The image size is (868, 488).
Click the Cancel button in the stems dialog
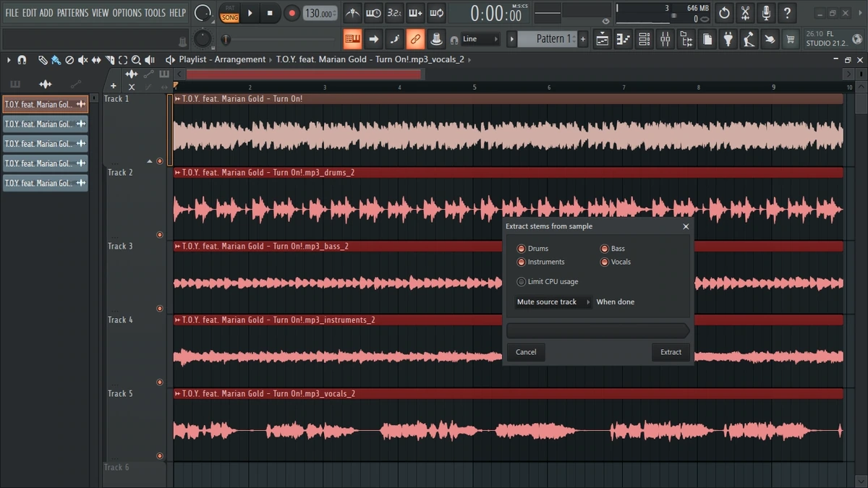(526, 352)
